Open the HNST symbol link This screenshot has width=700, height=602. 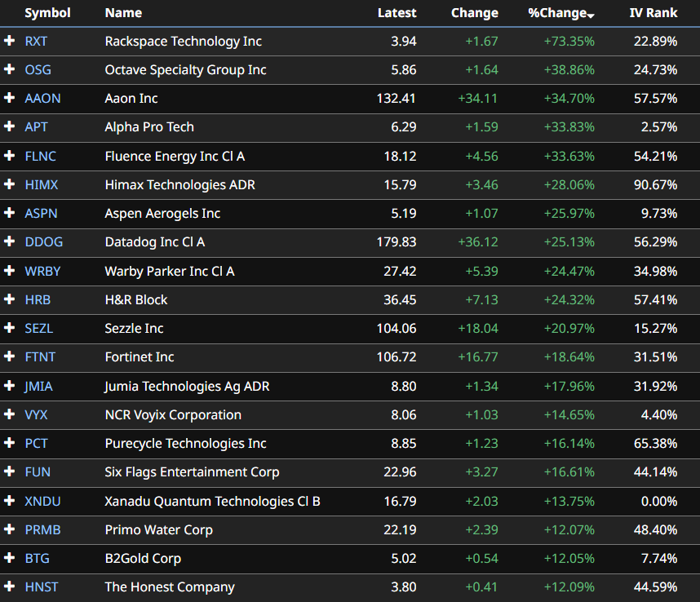click(x=42, y=587)
